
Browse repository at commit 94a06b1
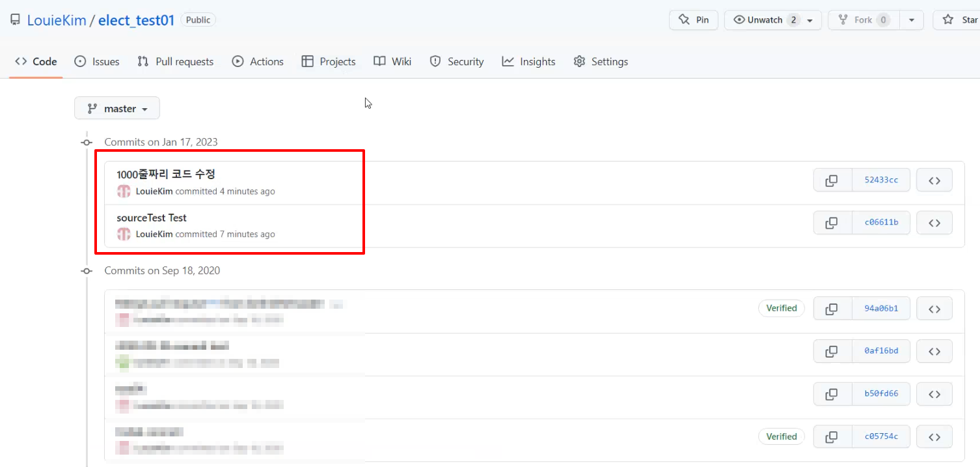coord(934,309)
